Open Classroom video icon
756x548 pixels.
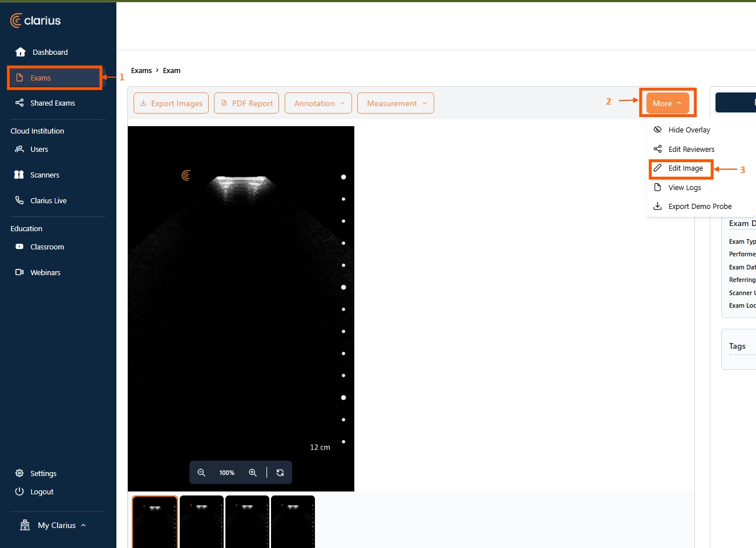pos(19,247)
